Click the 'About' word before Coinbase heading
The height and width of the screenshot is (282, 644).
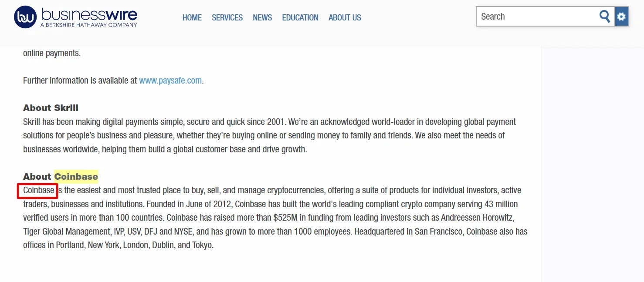(37, 176)
